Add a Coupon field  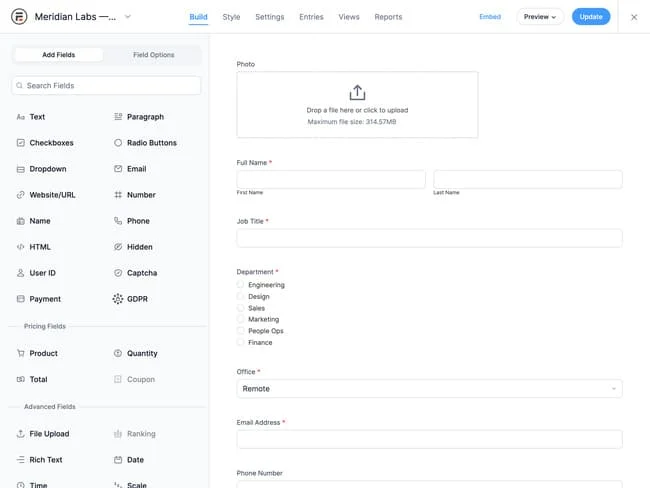click(x=134, y=379)
